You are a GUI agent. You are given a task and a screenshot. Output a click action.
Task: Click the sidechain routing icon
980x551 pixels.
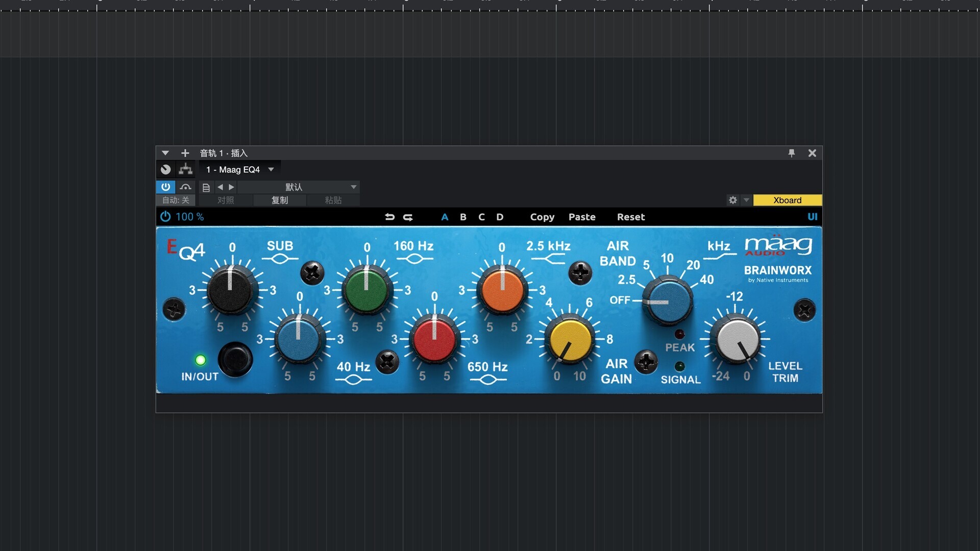[x=185, y=169]
